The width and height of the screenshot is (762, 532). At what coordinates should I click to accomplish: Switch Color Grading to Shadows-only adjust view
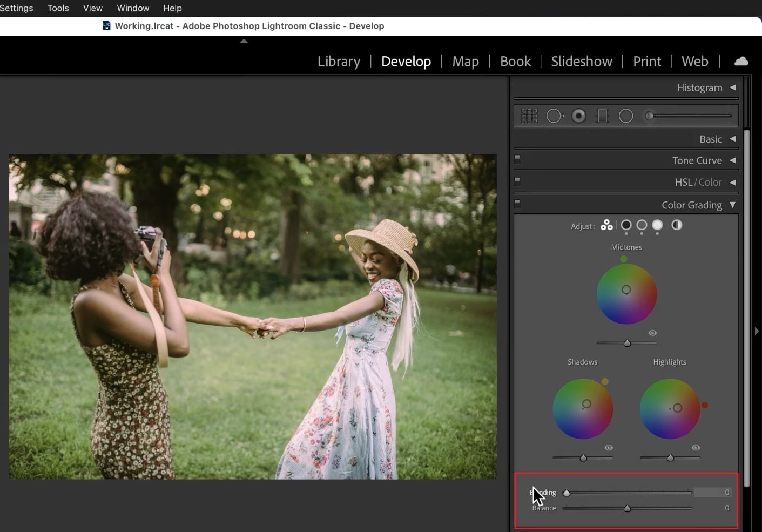tap(626, 225)
